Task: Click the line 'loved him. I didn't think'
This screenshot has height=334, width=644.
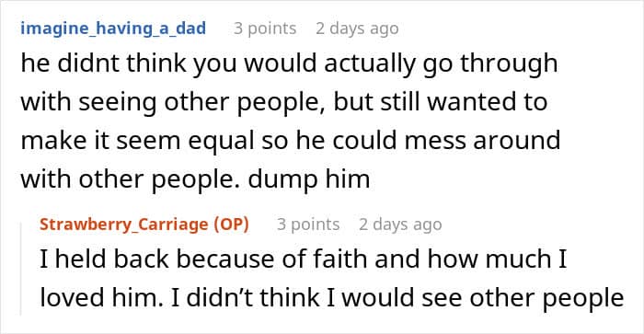Action: coord(332,298)
